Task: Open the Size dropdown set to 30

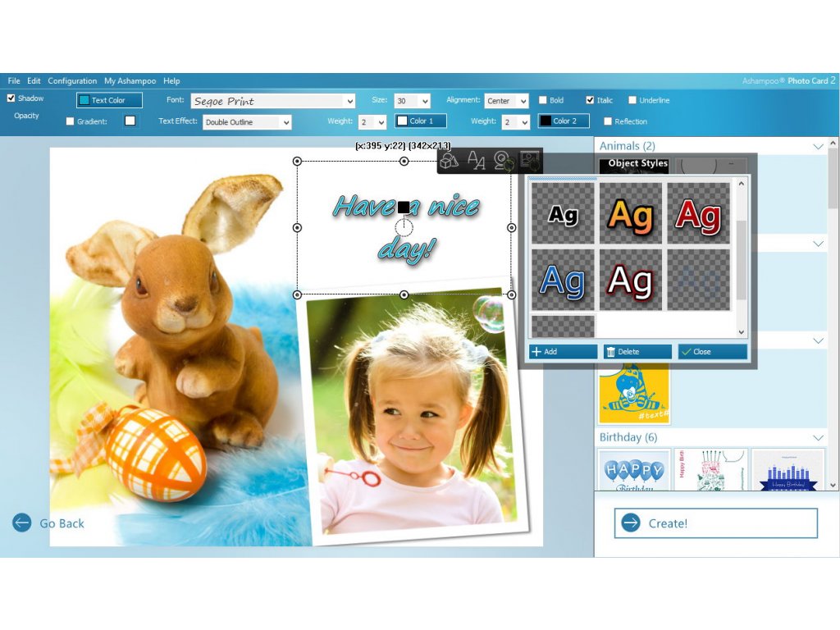Action: point(412,101)
